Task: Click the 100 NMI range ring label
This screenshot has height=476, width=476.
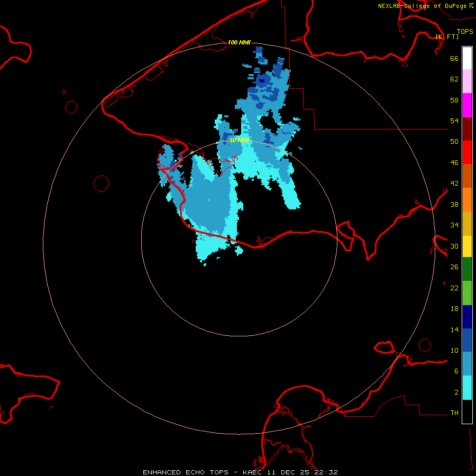Action: 239,42
